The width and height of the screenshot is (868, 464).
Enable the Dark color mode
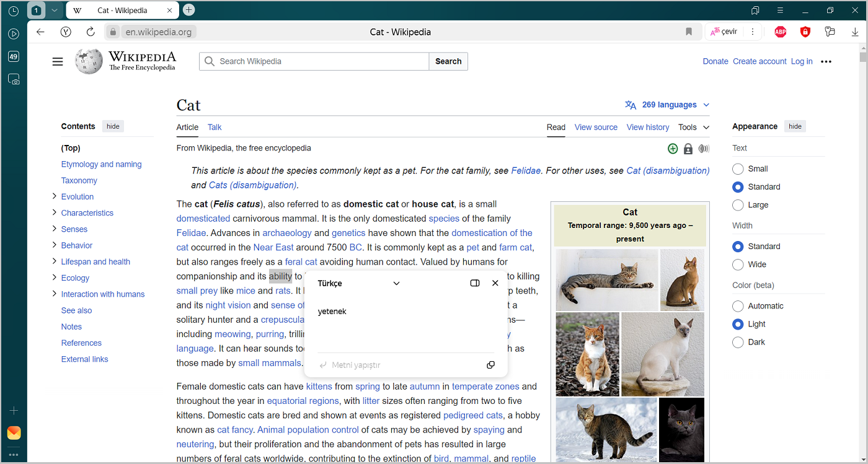[x=738, y=342]
